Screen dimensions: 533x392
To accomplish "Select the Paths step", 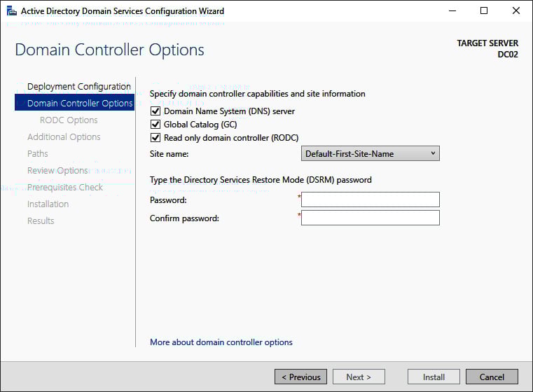I will pos(38,153).
